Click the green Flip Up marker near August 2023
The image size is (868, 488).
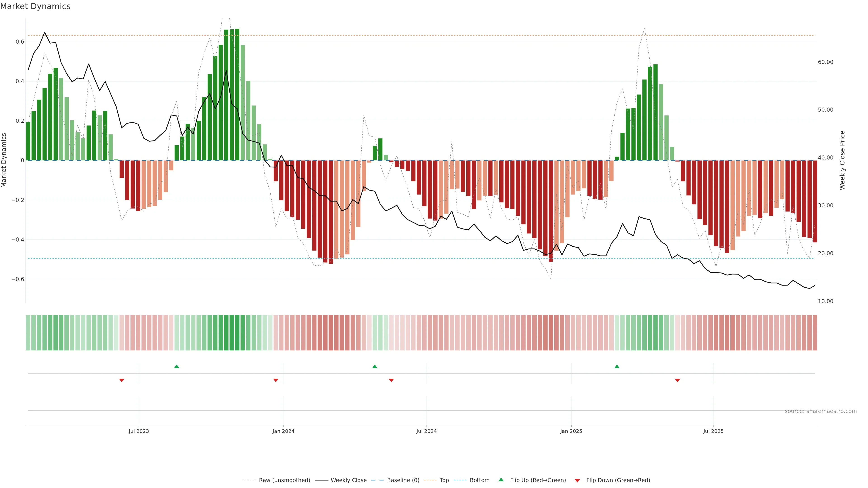pyautogui.click(x=177, y=366)
